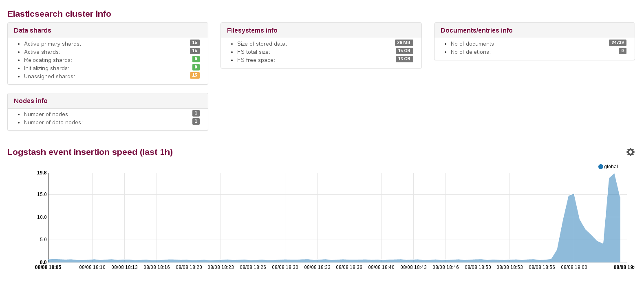The image size is (644, 282).
Task: Click the Size of stored data label
Action: pos(262,44)
